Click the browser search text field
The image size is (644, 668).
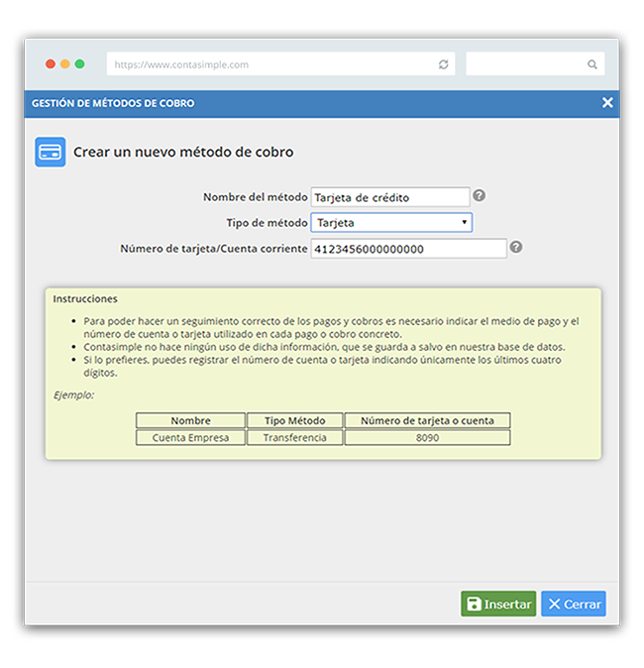(525, 64)
